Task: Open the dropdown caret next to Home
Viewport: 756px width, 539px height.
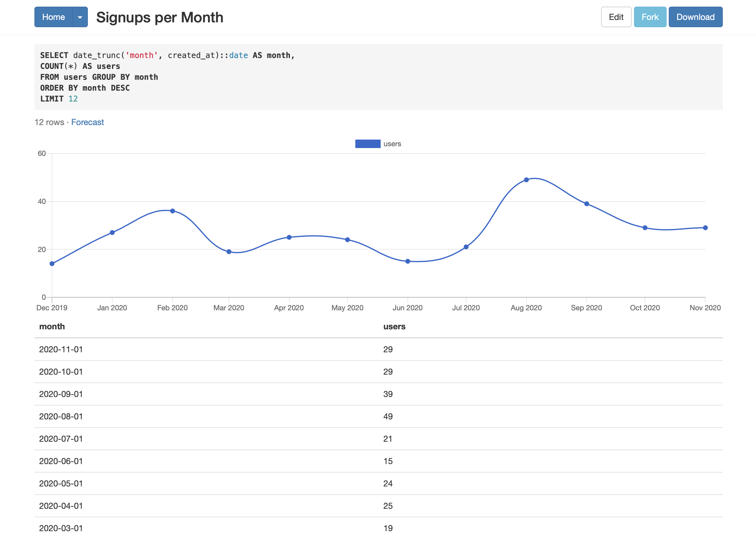Action: coord(80,17)
